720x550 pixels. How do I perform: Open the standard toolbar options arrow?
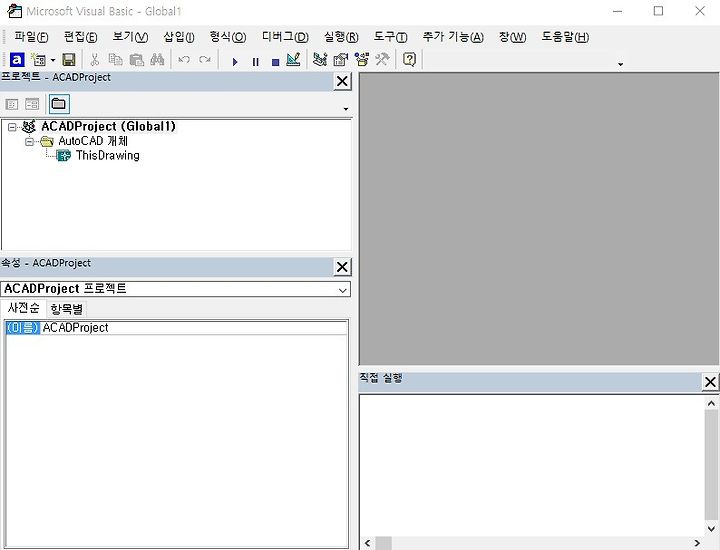click(620, 64)
